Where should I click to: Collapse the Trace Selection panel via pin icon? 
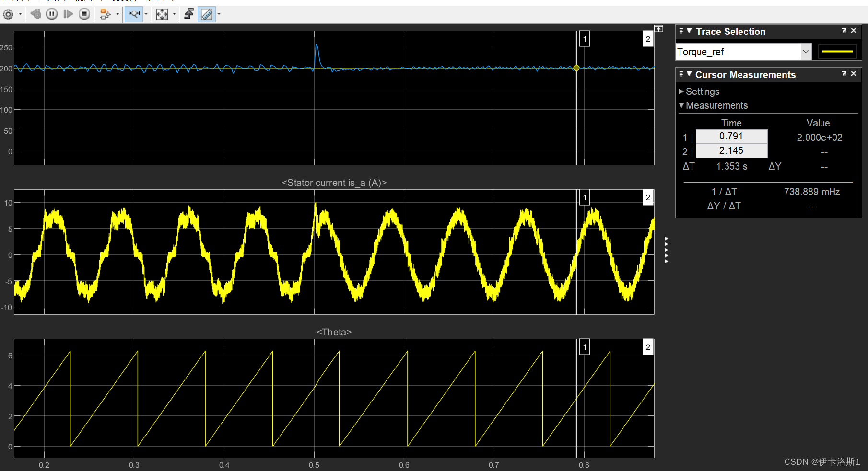tap(681, 30)
